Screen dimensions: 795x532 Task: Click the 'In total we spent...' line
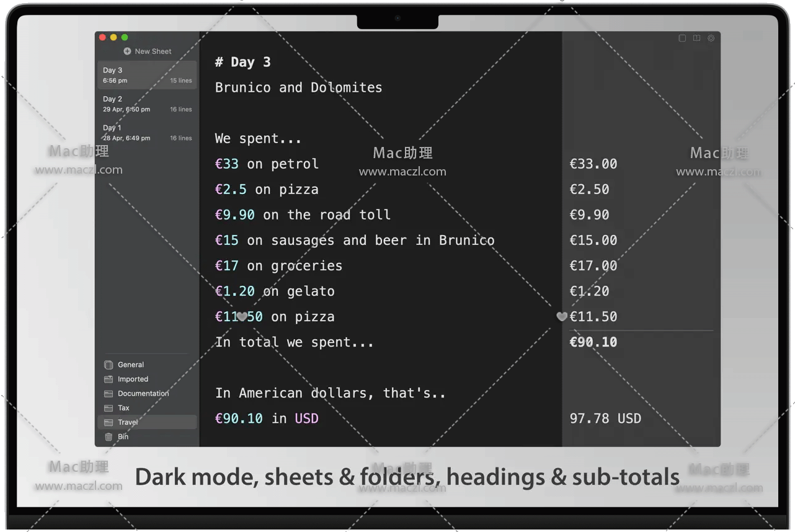pyautogui.click(x=295, y=342)
